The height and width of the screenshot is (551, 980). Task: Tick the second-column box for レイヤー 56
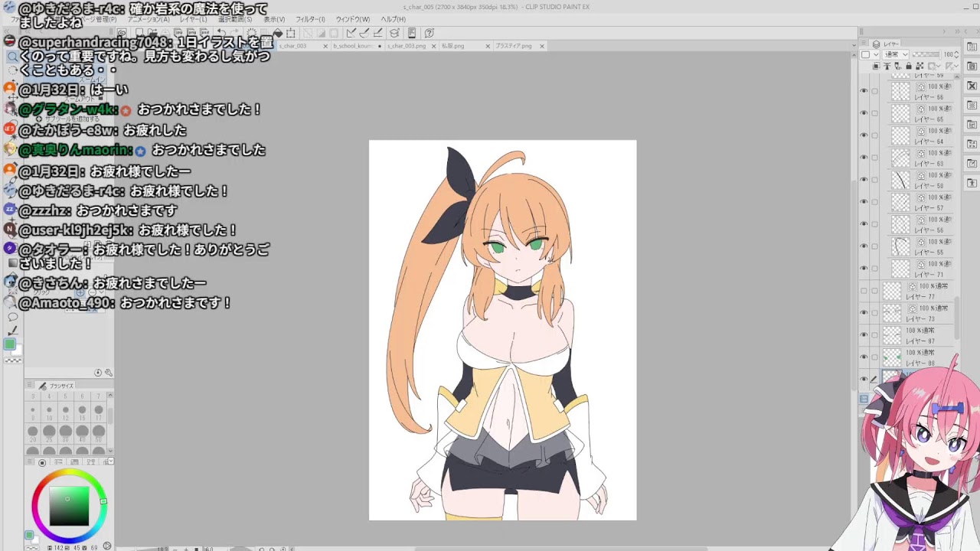pyautogui.click(x=875, y=223)
